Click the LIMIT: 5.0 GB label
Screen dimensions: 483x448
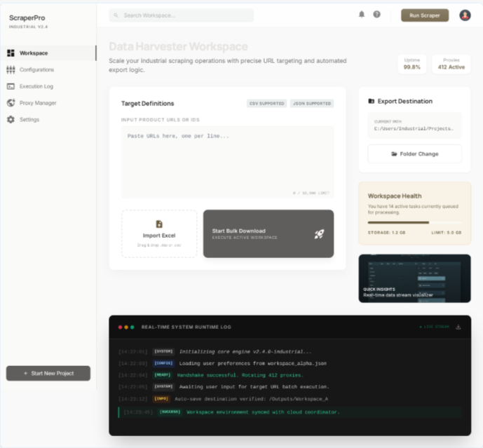click(447, 233)
